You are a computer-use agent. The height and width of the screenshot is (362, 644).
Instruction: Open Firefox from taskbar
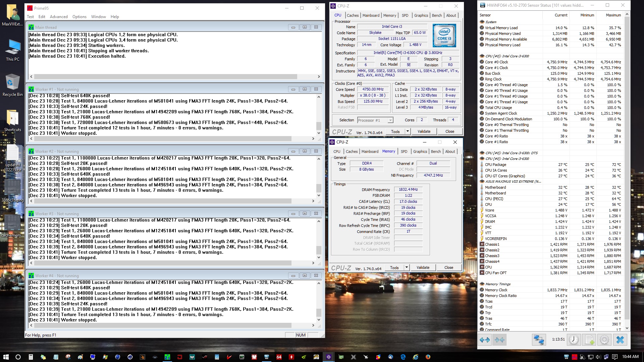(x=428, y=357)
